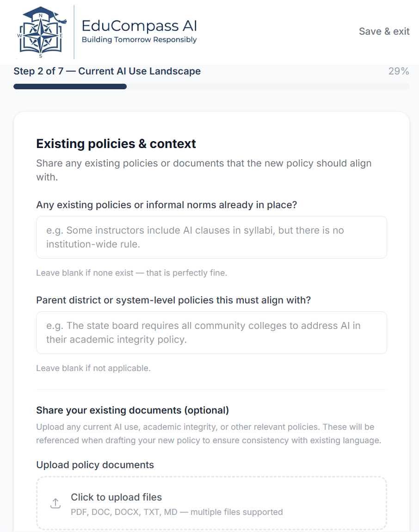
Task: Click the 29% progress percentage
Action: [x=399, y=71]
